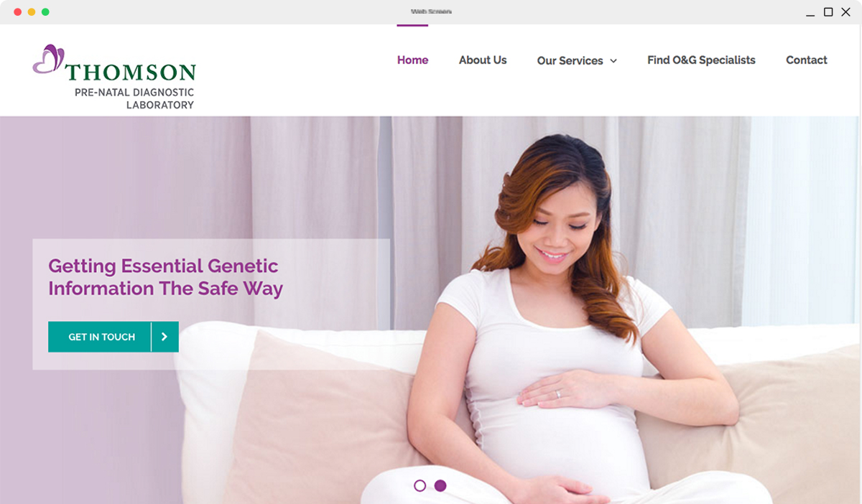
Task: Select the filled second slide indicator dot
Action: coord(440,486)
